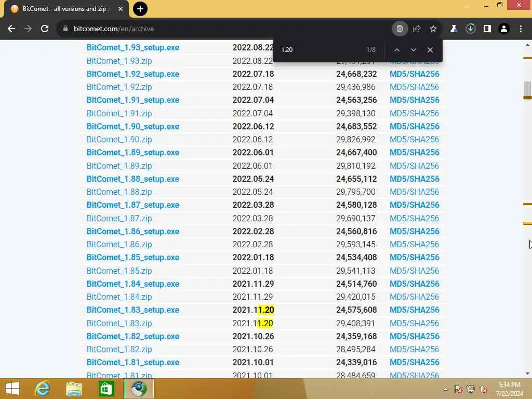Download BitComet_1.88.zip

click(119, 192)
